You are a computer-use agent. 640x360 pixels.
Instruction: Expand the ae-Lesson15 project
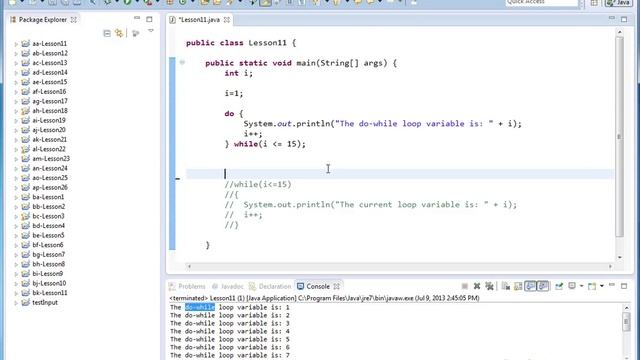pyautogui.click(x=16, y=82)
